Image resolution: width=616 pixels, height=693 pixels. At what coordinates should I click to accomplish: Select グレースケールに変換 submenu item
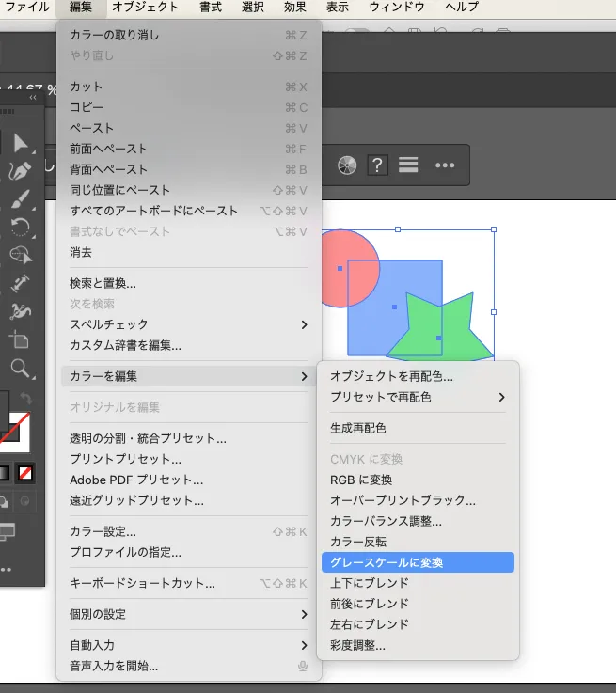click(418, 562)
